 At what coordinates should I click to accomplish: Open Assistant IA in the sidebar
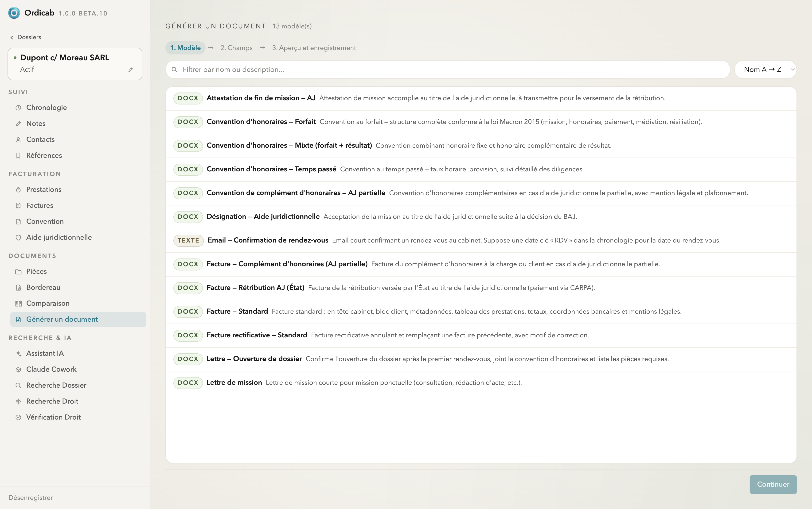pyautogui.click(x=78, y=354)
